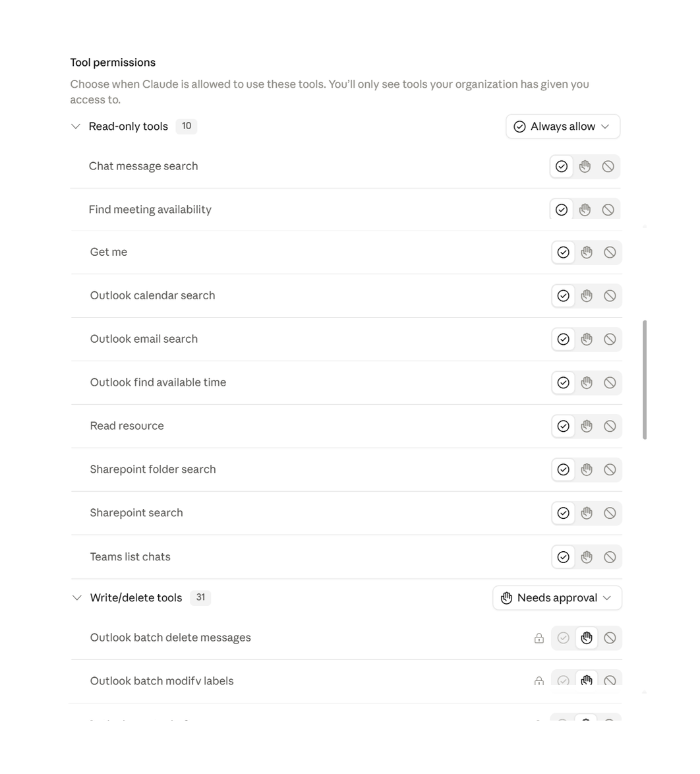The image size is (700, 774).
Task: Click the Outlook batch modify labels row
Action: 346,681
